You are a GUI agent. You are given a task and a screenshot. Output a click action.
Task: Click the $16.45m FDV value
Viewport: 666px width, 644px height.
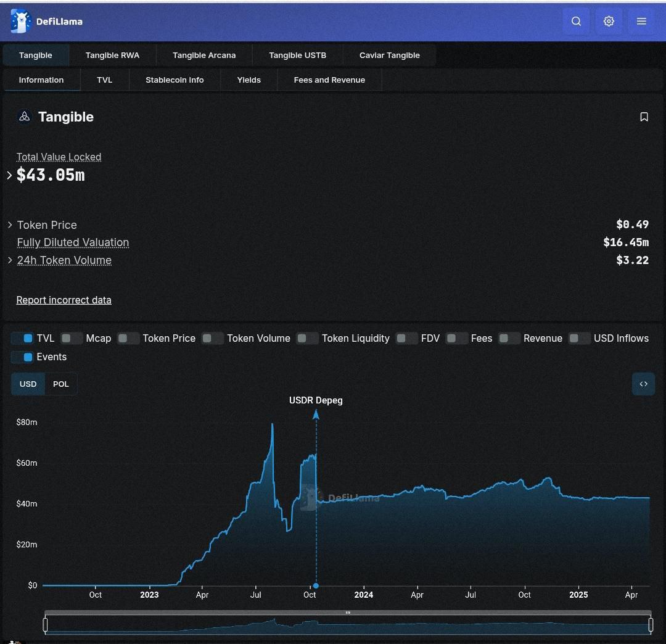click(x=626, y=242)
